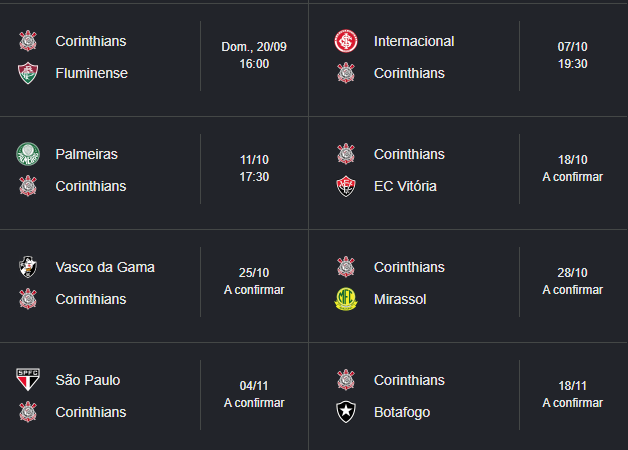This screenshot has width=628, height=450.
Task: Select the Vasco da Gama crest
Action: coord(28,267)
